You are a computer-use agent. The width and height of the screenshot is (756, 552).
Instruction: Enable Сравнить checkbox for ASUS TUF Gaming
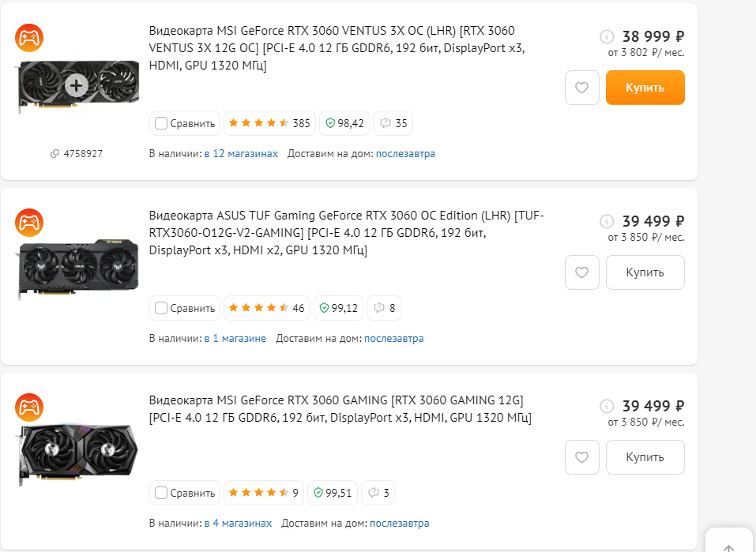coord(161,308)
